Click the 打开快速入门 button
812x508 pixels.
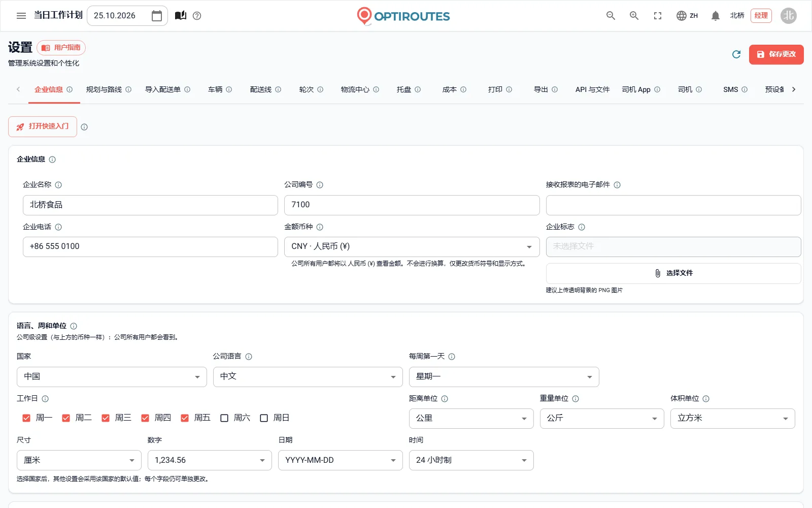point(43,126)
